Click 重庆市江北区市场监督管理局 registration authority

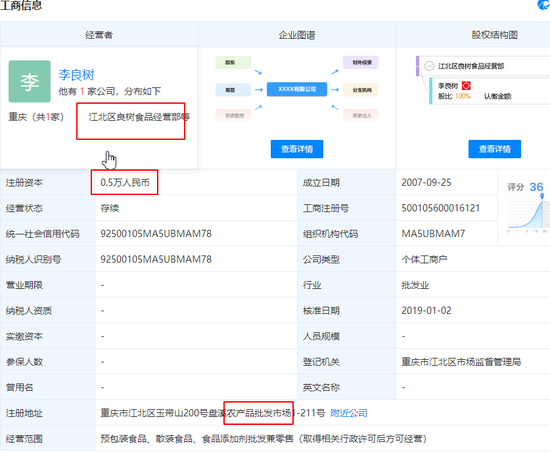tap(461, 362)
